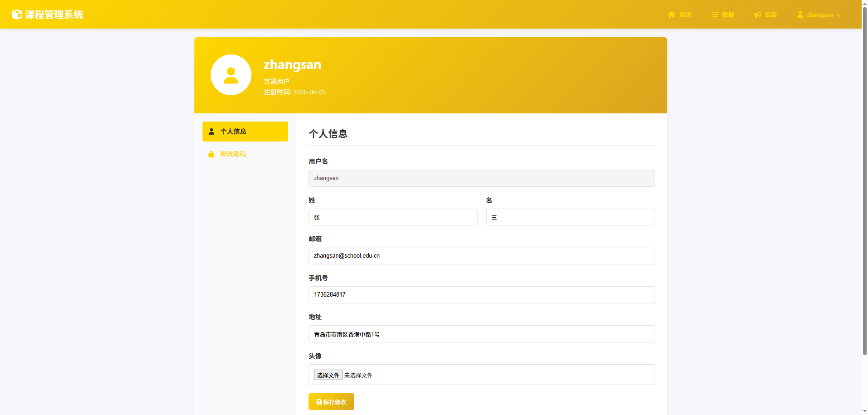Click the 普通用户 role text
Viewport: 868px width, 415px height.
click(276, 82)
